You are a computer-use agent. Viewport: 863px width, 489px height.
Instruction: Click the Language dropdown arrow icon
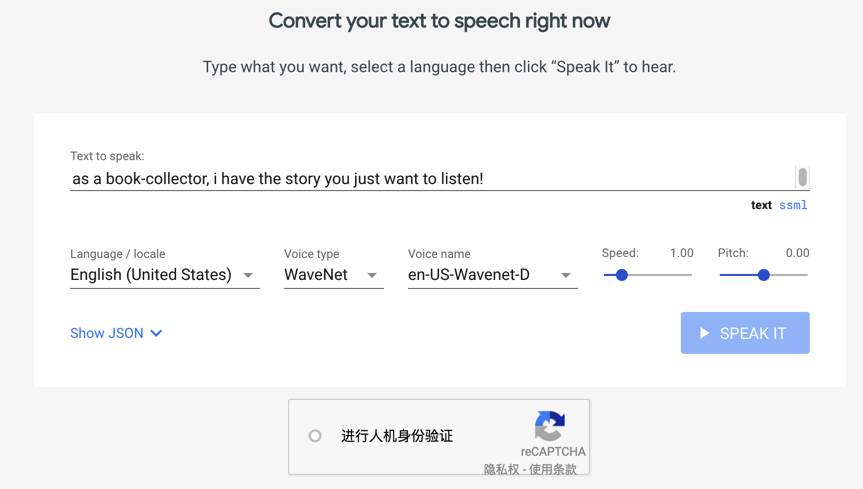click(x=248, y=275)
